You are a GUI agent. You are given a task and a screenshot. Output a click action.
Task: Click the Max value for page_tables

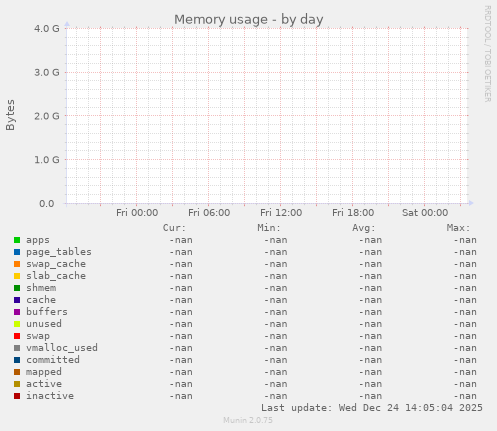[x=465, y=252]
